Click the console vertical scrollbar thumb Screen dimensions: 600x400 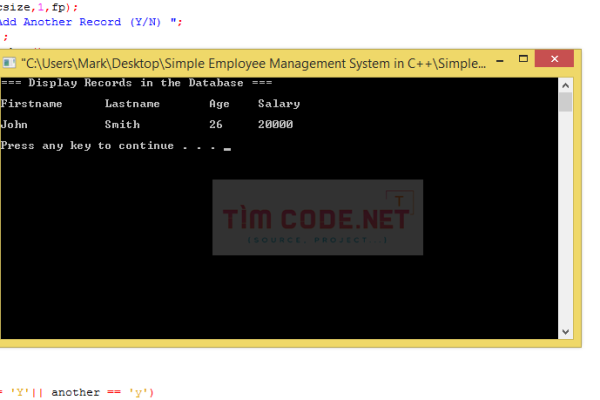(566, 102)
